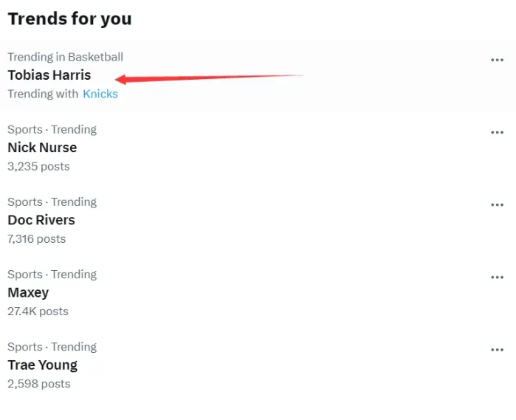Click the "Trending in Basketball" label

(65, 57)
